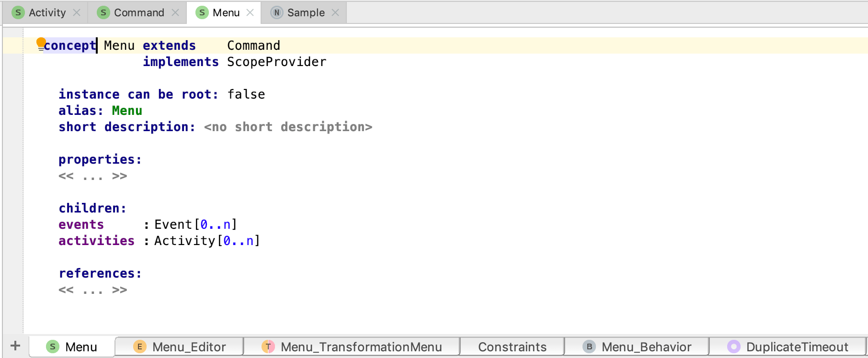Click the structure icon on Command tab
The image size is (868, 358).
click(x=103, y=13)
